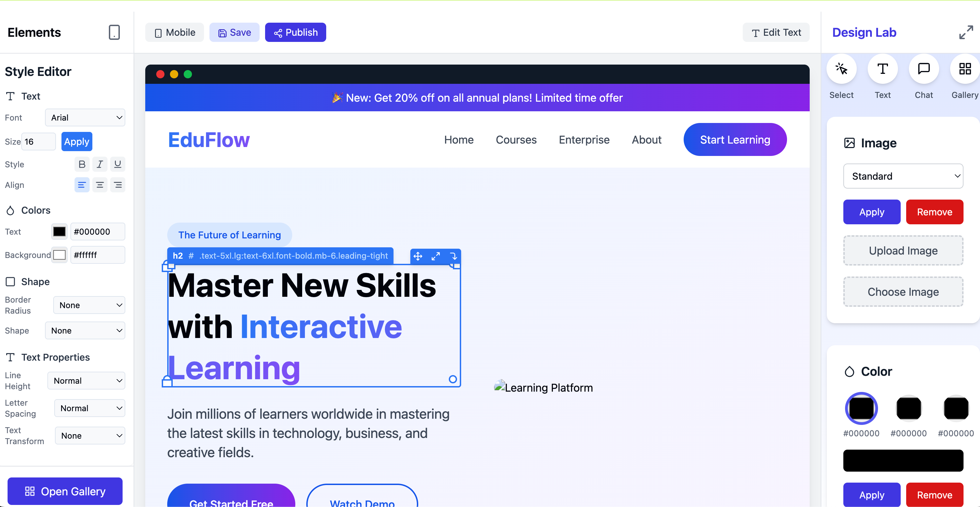Select the Select tool in Design Lab
The image size is (980, 507).
pyautogui.click(x=842, y=70)
